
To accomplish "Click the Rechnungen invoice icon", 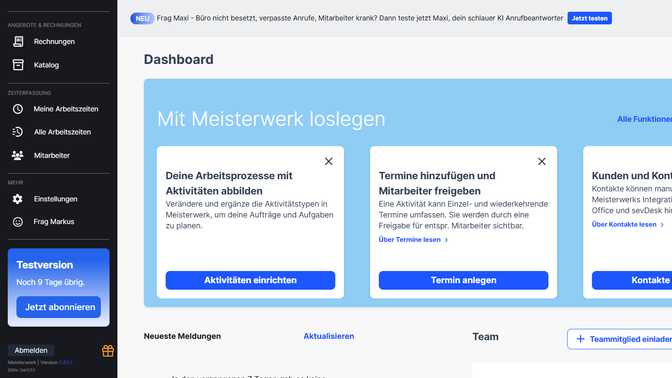I will 18,42.
